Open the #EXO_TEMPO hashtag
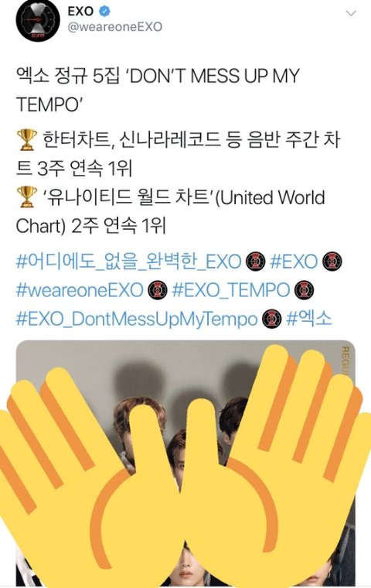Screen dimensions: 371x588 coord(231,290)
